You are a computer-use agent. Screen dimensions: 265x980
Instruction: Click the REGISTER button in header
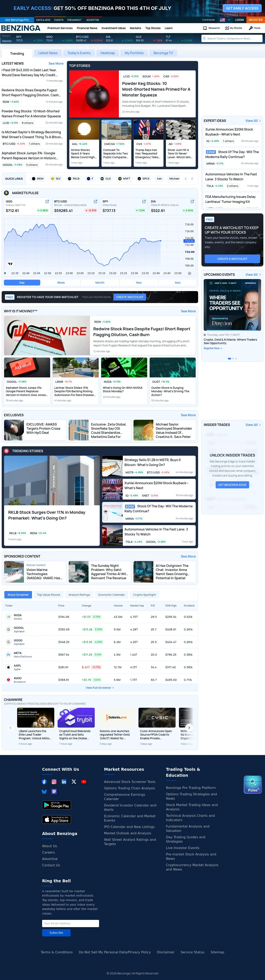click(256, 20)
